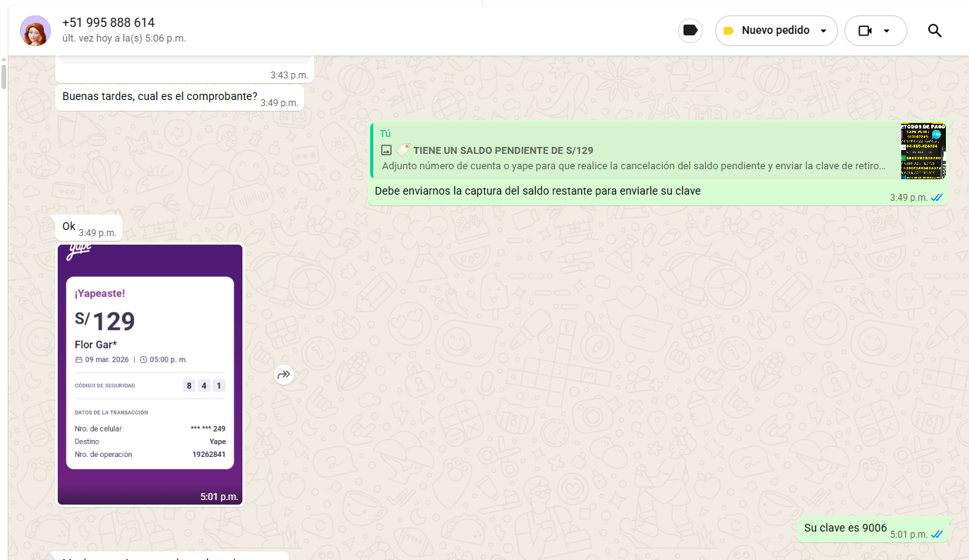969x560 pixels.
Task: Open the video call options dropdown arrow
Action: tap(887, 32)
